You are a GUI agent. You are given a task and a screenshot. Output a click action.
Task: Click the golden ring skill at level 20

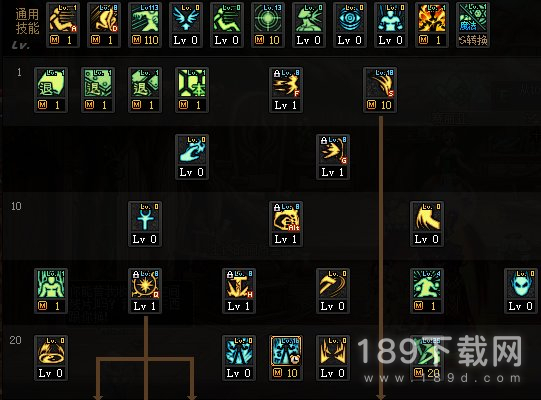click(51, 358)
